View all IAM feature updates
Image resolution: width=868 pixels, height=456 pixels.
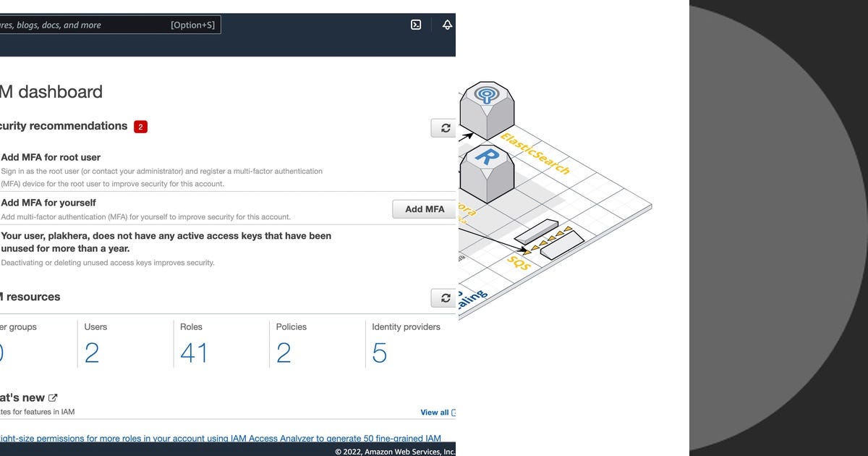pyautogui.click(x=435, y=412)
